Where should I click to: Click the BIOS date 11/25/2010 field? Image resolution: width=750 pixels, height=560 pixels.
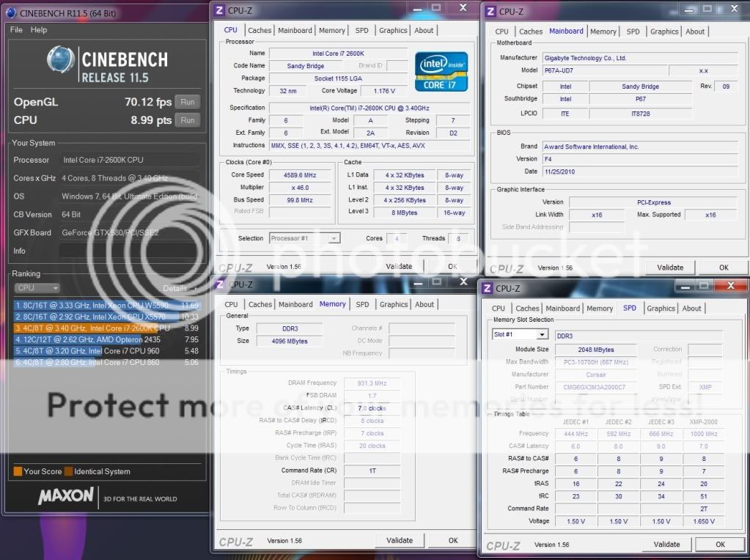coord(640,172)
